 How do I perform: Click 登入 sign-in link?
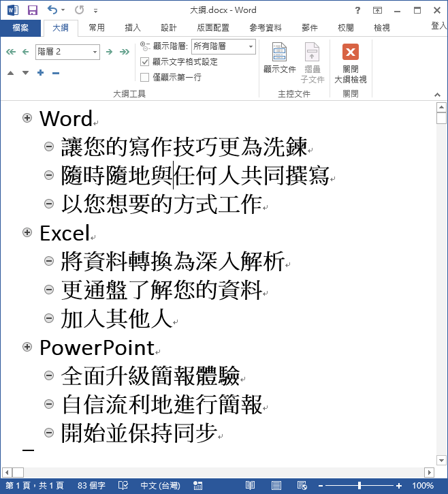coord(439,26)
